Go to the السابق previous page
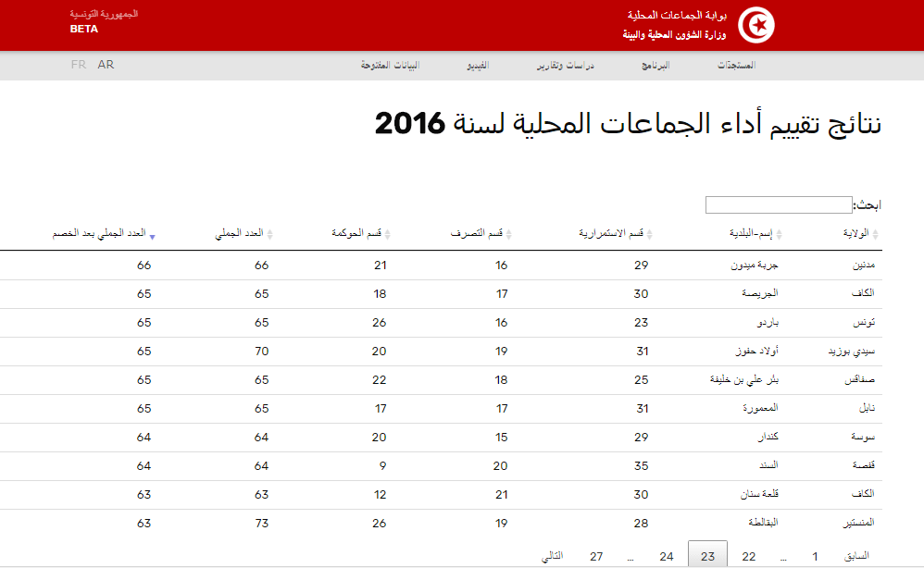 [x=856, y=556]
